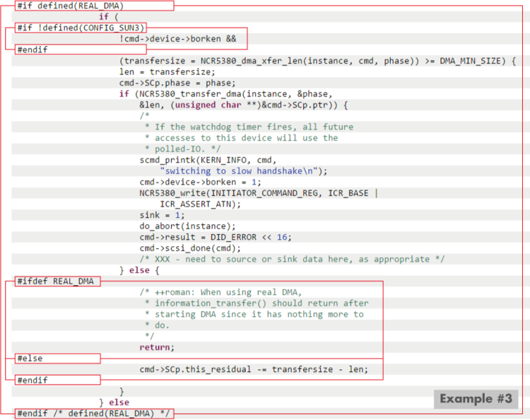Click the "++roman: When using real DMA" comment
The width and height of the screenshot is (530, 420).
(x=220, y=292)
